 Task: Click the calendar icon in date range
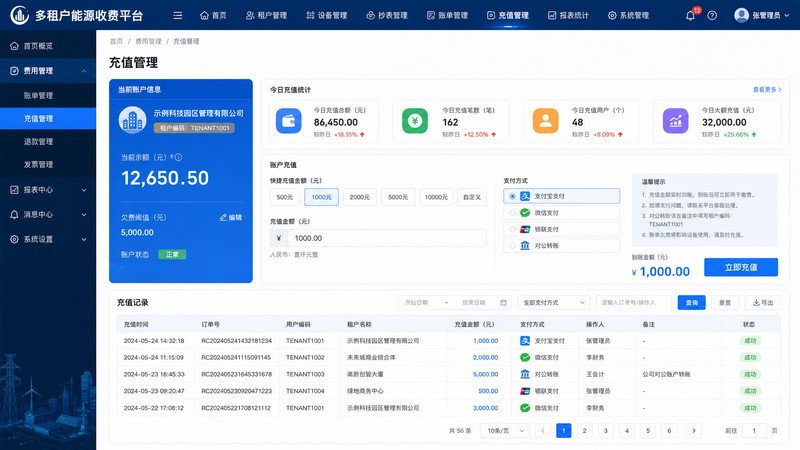pos(504,303)
